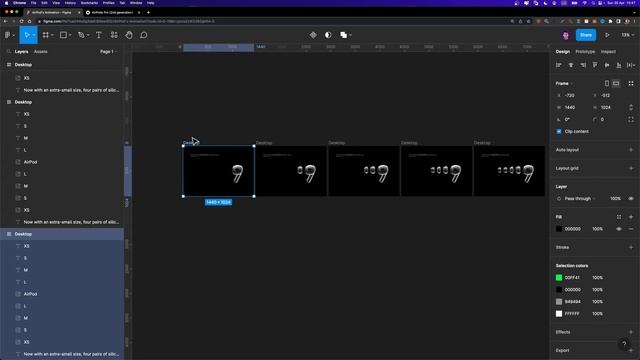640x360 pixels.
Task: Click the 000000 fill color swatch
Action: pos(559,229)
